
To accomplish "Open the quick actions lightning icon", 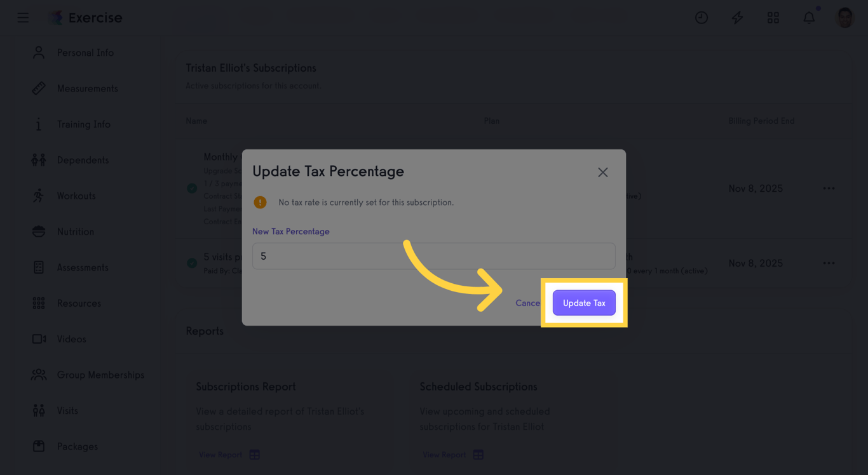I will (x=737, y=17).
